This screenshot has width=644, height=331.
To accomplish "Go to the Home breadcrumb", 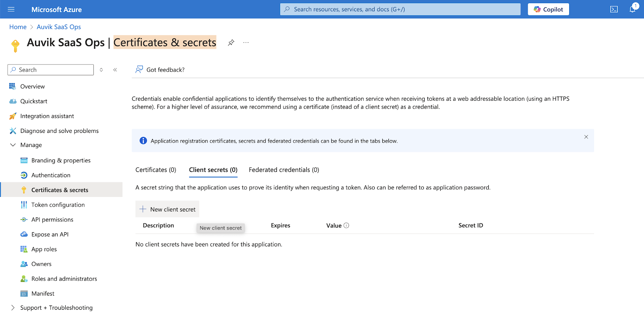I will [x=18, y=27].
